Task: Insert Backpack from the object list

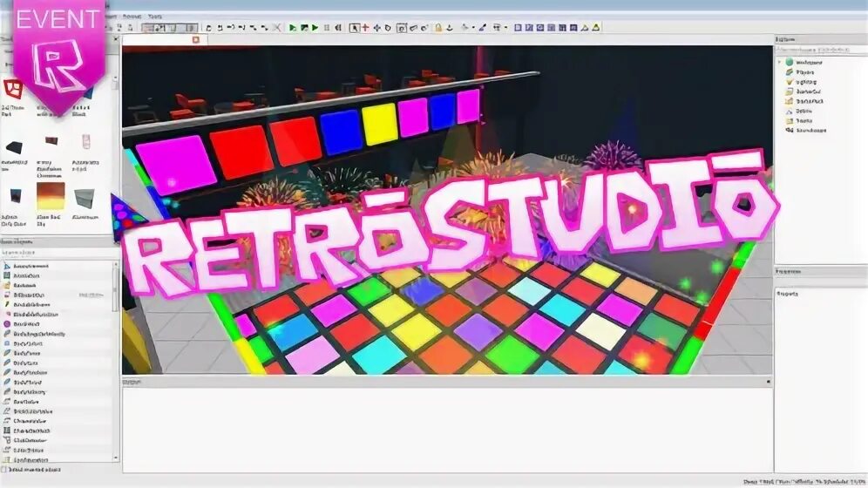Action: 24,286
